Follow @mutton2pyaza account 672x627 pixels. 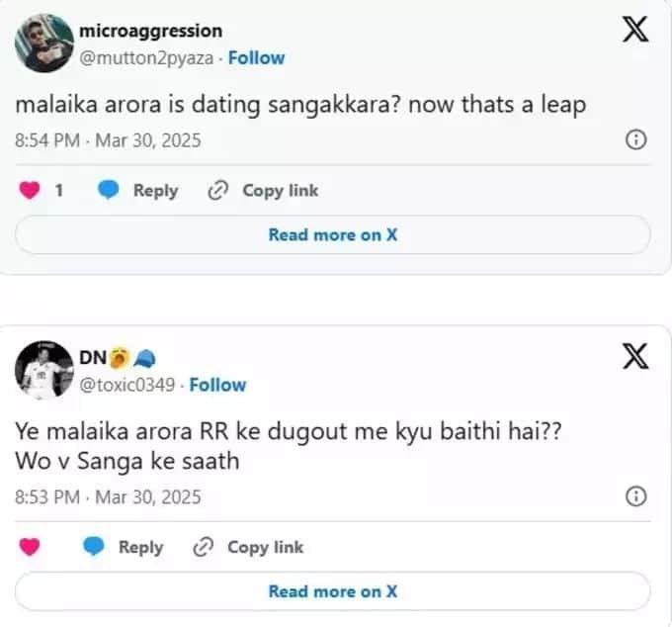tap(256, 57)
